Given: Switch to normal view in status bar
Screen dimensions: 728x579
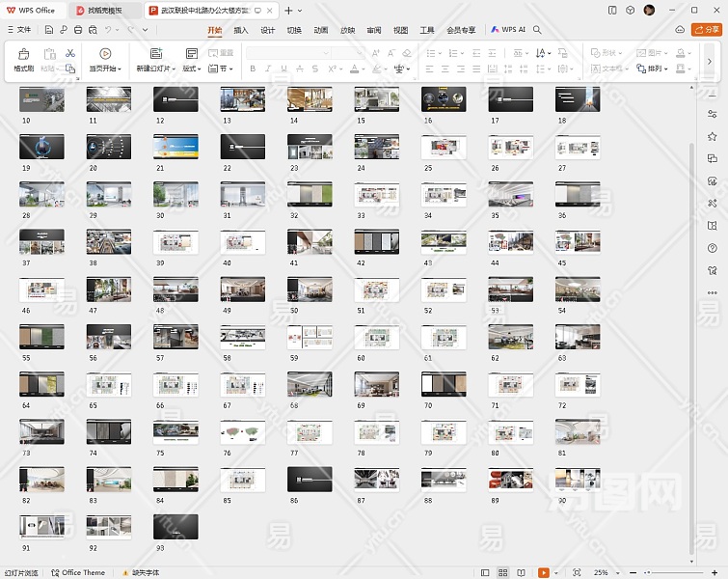Looking at the screenshot, I should (485, 572).
